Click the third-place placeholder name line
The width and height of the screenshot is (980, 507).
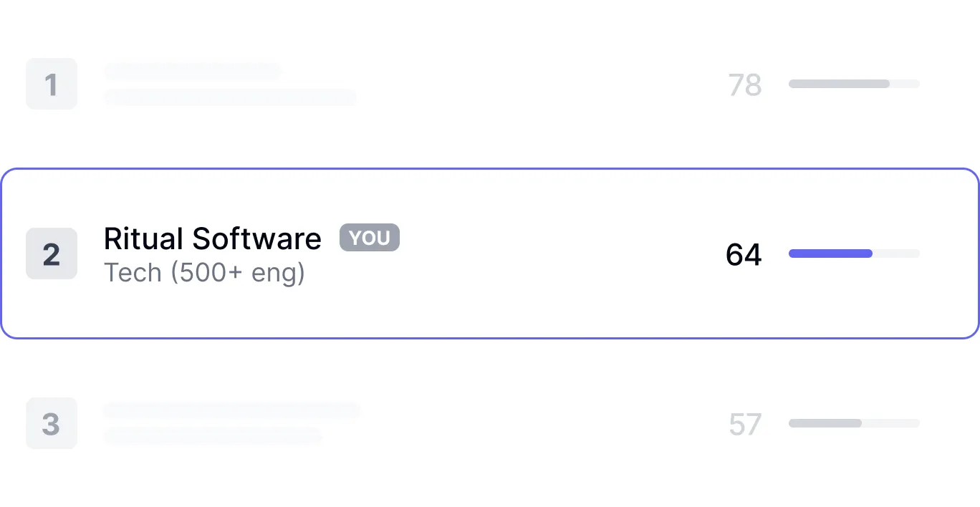pos(232,410)
